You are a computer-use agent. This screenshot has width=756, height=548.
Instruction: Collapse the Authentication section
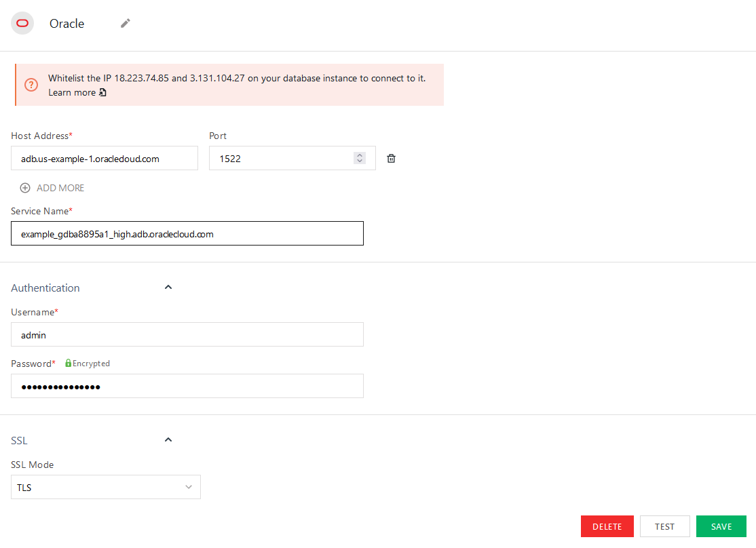coord(168,287)
